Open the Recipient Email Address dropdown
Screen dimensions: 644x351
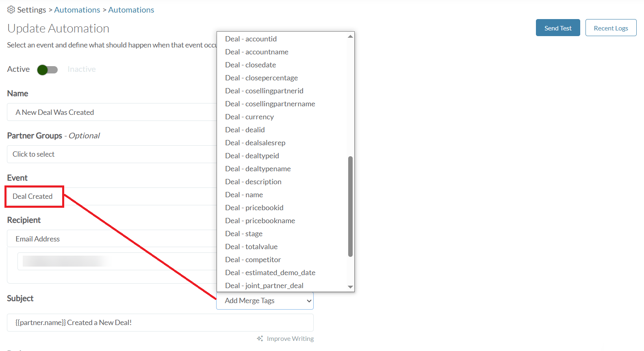[112, 239]
